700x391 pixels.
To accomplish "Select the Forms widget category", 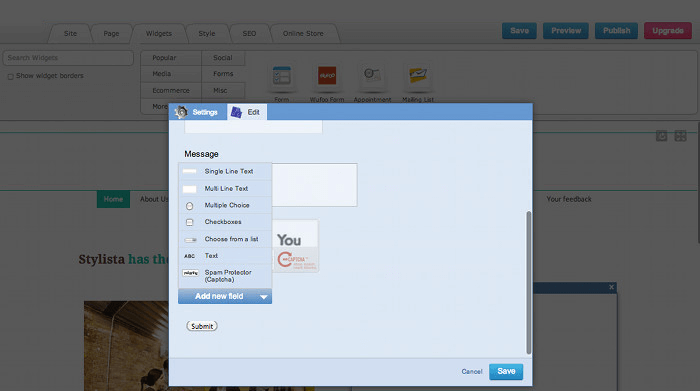I will pos(223,74).
